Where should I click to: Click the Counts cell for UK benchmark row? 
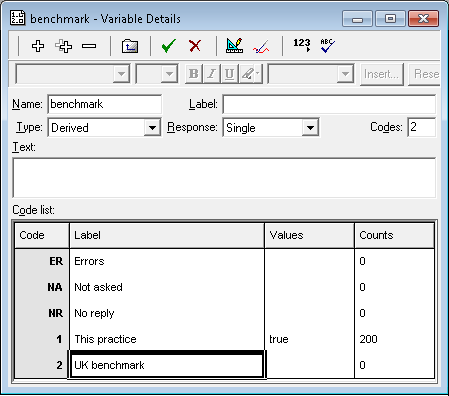pos(394,365)
